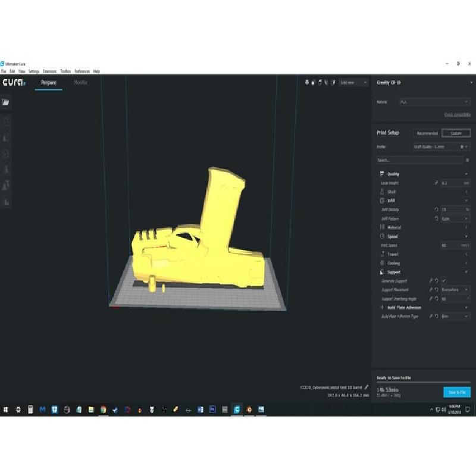The height and width of the screenshot is (476, 476).
Task: Open the Infill Pattern dropdown
Action: pyautogui.click(x=455, y=218)
